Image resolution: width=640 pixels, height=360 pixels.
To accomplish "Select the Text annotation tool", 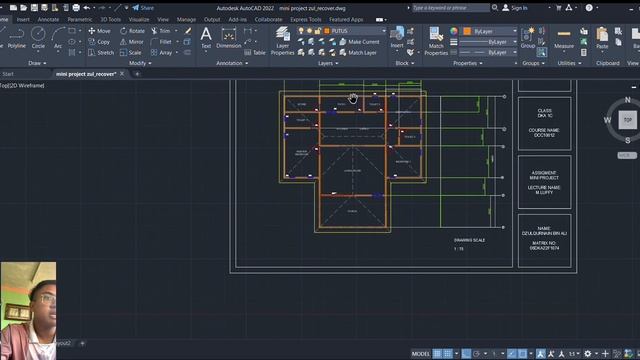I will click(206, 38).
